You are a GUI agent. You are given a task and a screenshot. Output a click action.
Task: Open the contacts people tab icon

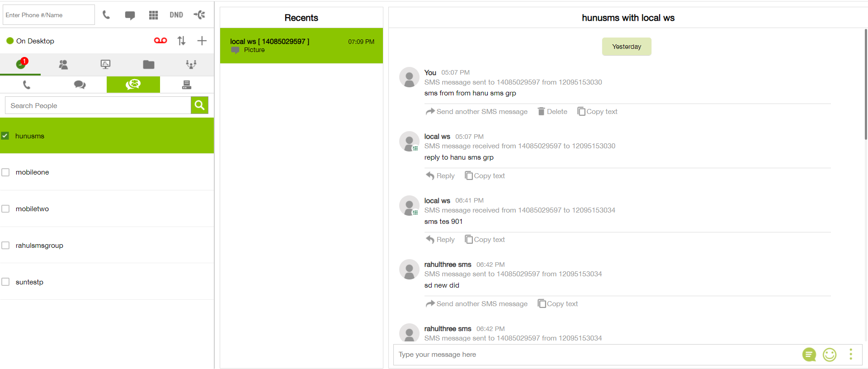(x=63, y=65)
